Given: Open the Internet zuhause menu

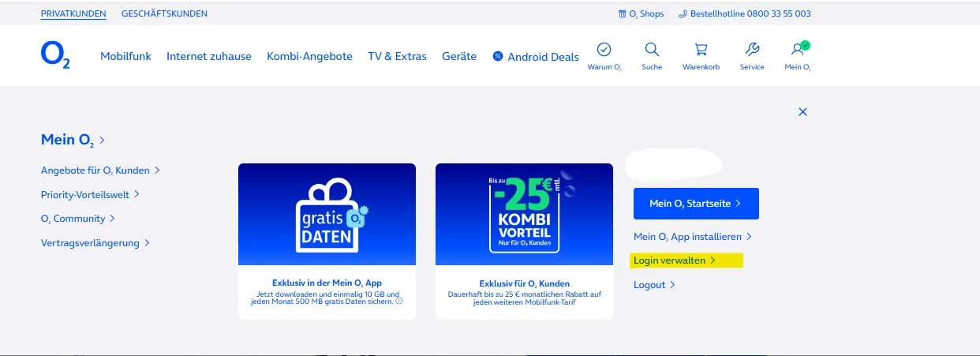Looking at the screenshot, I should tap(209, 56).
